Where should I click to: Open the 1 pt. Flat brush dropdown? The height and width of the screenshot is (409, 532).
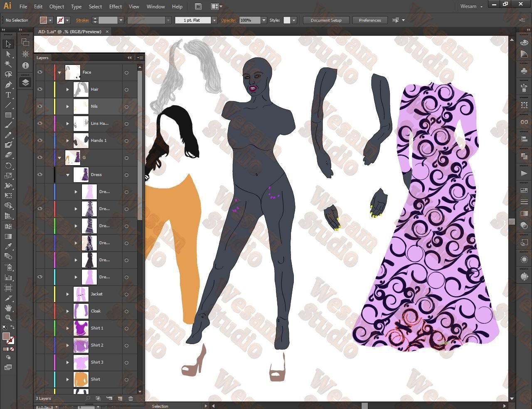click(214, 20)
